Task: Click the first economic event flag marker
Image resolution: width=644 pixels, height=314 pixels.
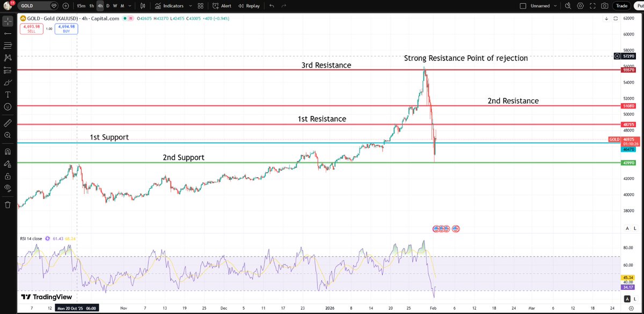Action: pyautogui.click(x=436, y=229)
